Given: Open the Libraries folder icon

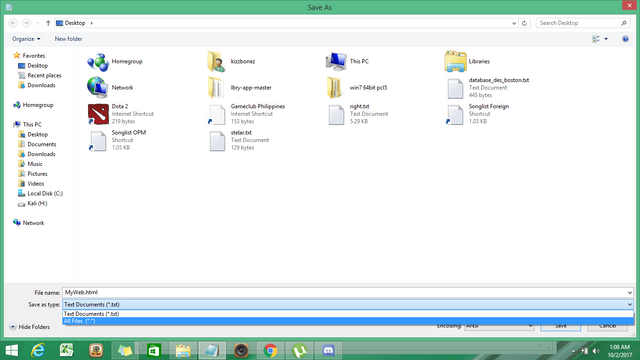Looking at the screenshot, I should pyautogui.click(x=467, y=62).
